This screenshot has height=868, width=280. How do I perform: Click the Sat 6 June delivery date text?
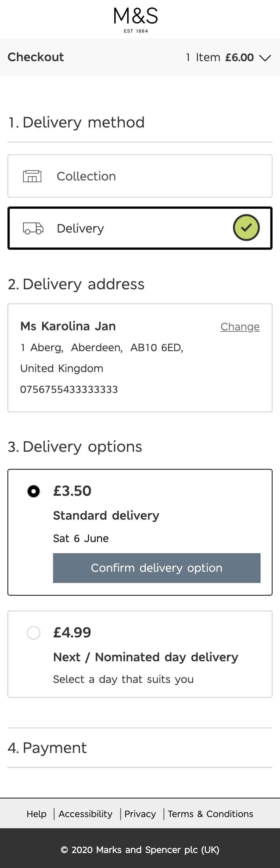[x=81, y=538]
